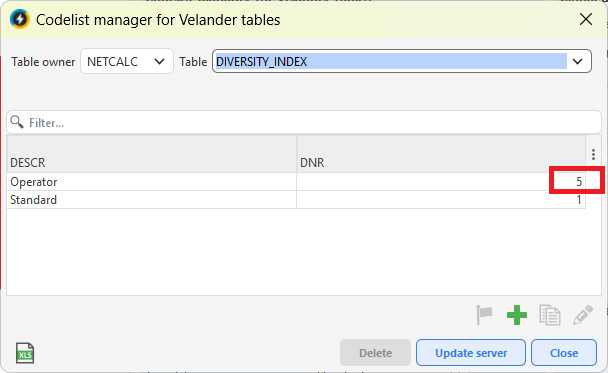Select the Standard row
Image resolution: width=608 pixels, height=373 pixels.
click(x=296, y=200)
